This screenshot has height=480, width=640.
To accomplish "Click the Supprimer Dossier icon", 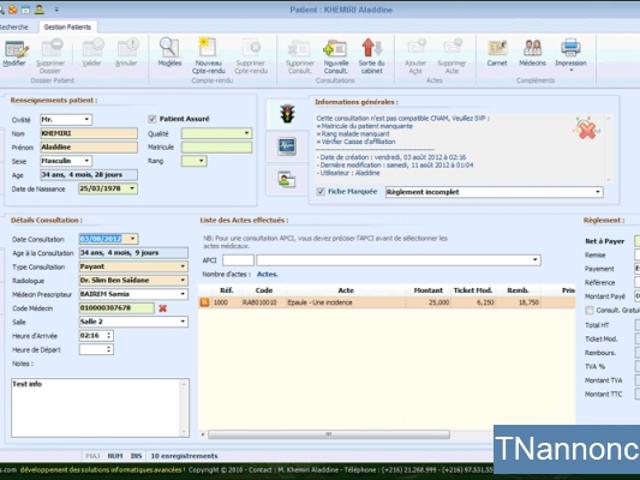I will [51, 48].
